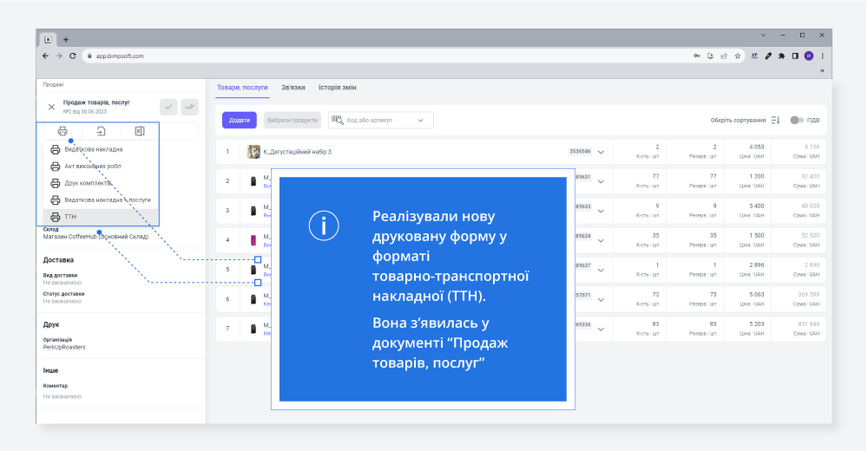Toggle the ПДВ switch

796,121
